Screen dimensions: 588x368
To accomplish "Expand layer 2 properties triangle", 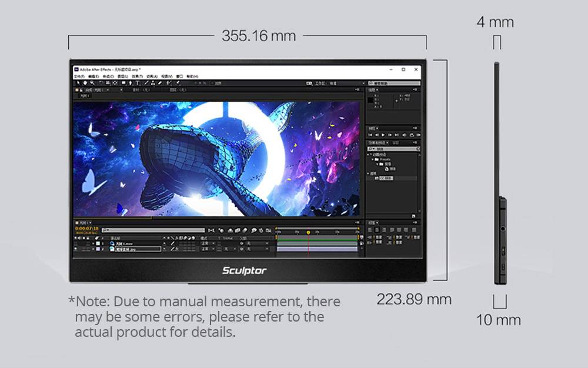I will [x=93, y=249].
